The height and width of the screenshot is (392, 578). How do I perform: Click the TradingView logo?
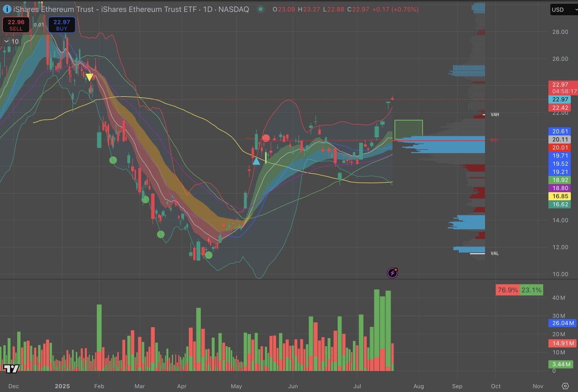coord(12,368)
